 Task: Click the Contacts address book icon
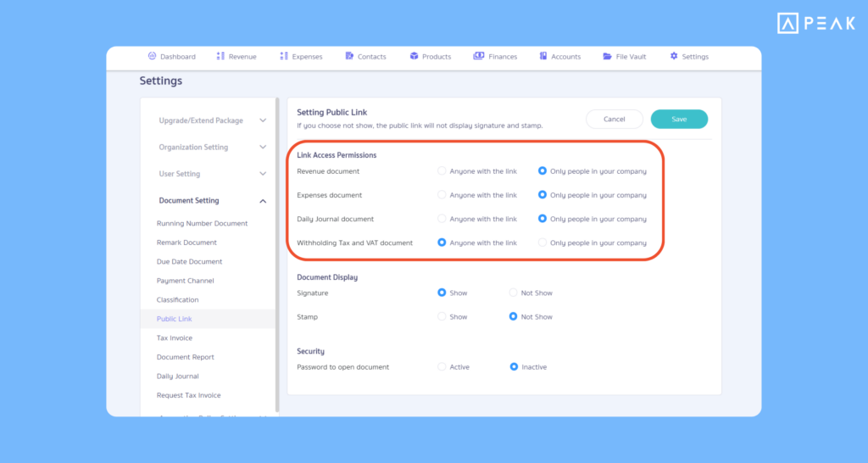point(349,56)
